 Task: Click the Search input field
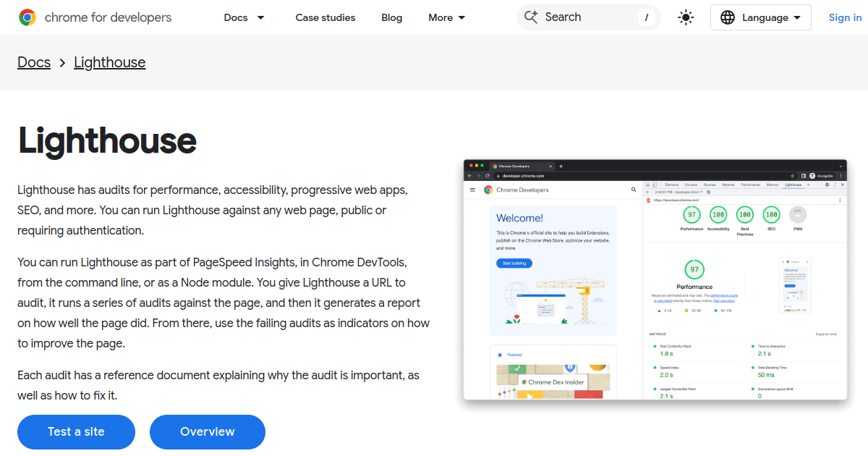pyautogui.click(x=589, y=17)
